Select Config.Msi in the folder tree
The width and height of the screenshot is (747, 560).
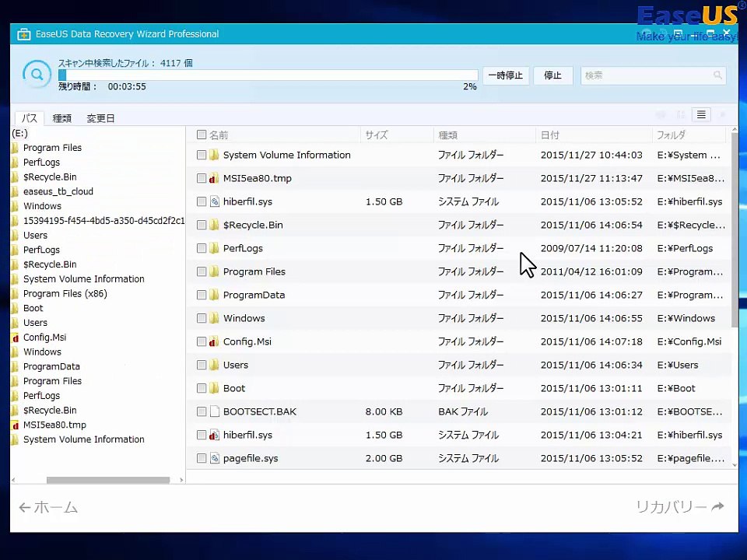[45, 337]
